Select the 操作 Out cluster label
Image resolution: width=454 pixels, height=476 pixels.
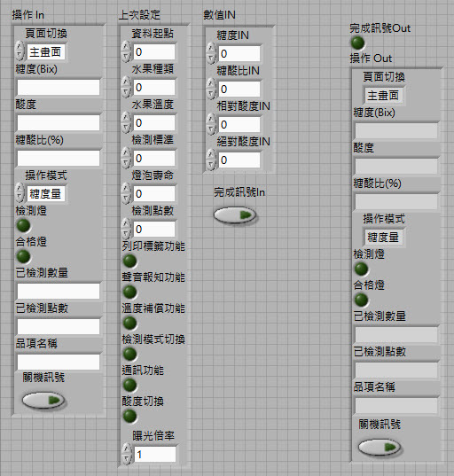point(371,58)
